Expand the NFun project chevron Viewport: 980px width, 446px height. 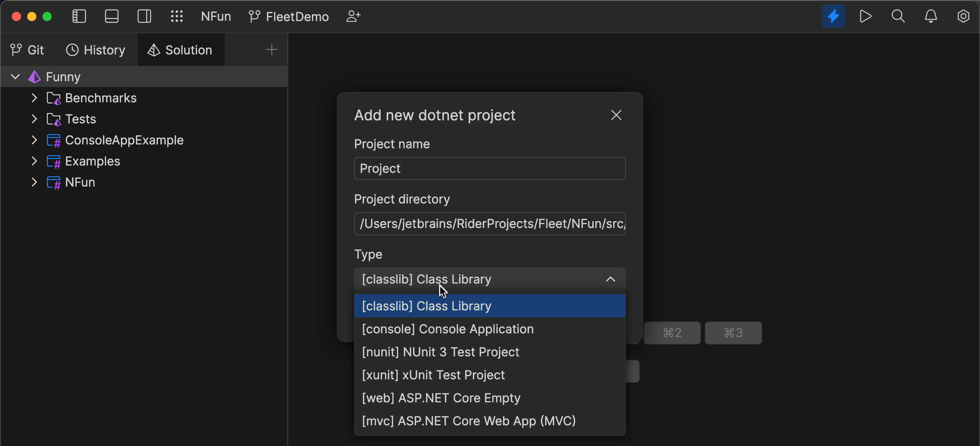(x=34, y=182)
